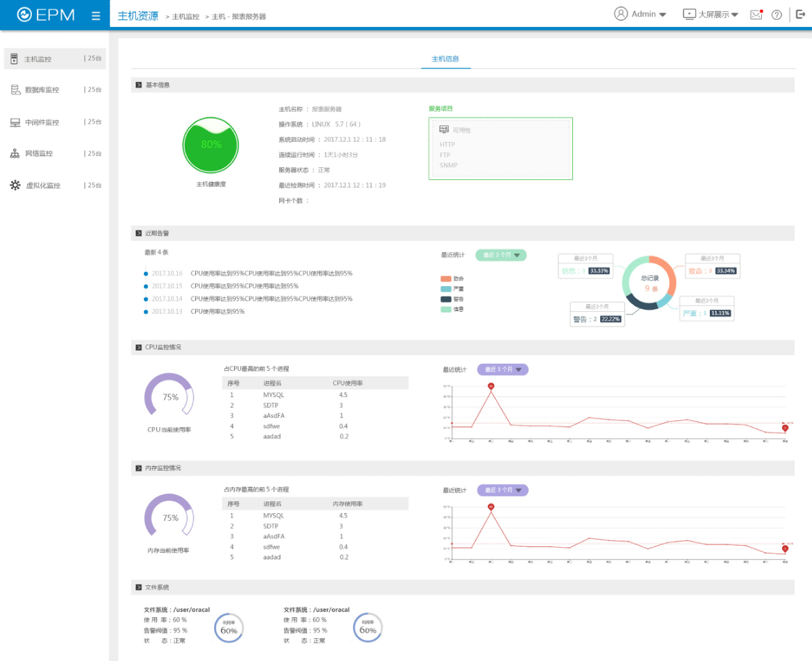Select SDTP row in the CPU process table
812x661 pixels.
(315, 405)
